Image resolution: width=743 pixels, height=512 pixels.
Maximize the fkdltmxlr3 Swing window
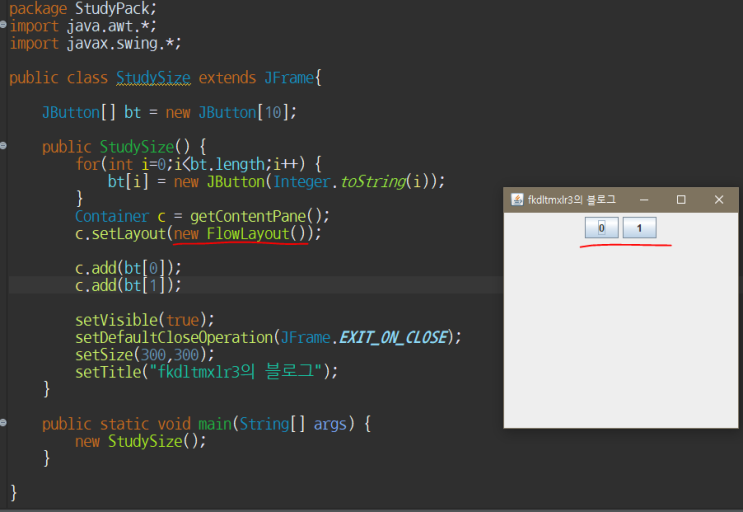pyautogui.click(x=681, y=200)
